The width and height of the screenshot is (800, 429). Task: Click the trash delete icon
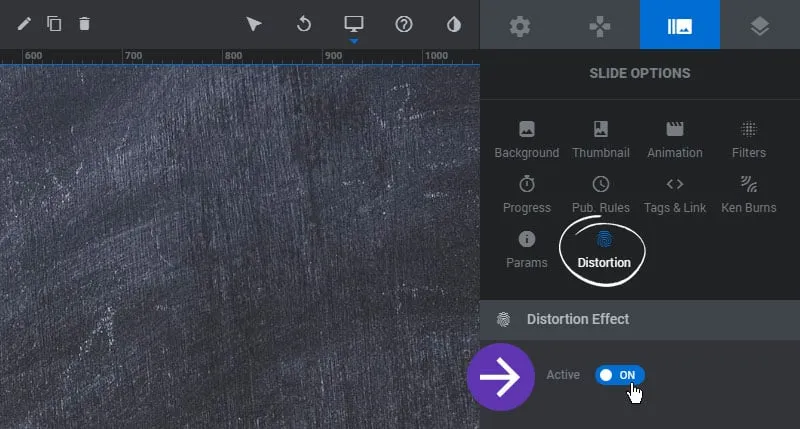84,24
